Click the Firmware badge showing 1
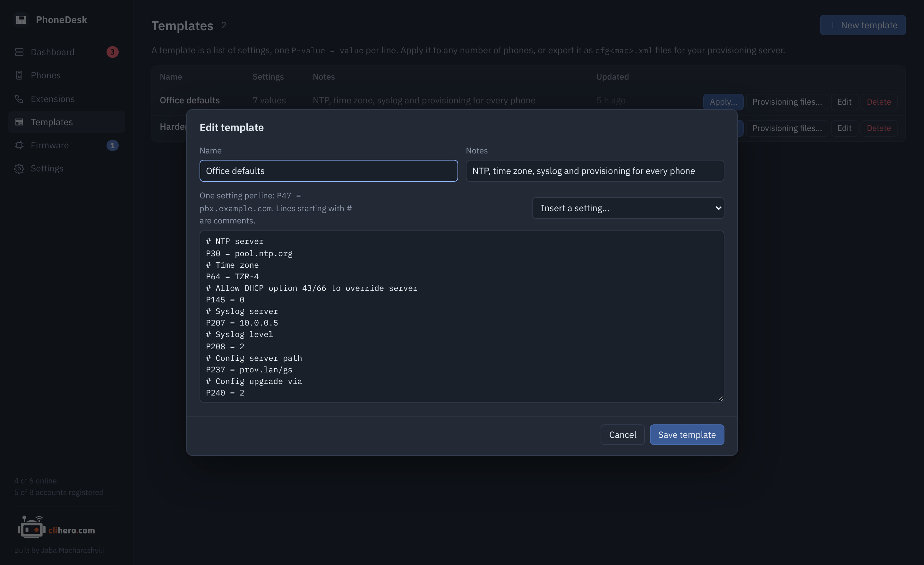Screen dimensions: 924x565 click(112, 145)
